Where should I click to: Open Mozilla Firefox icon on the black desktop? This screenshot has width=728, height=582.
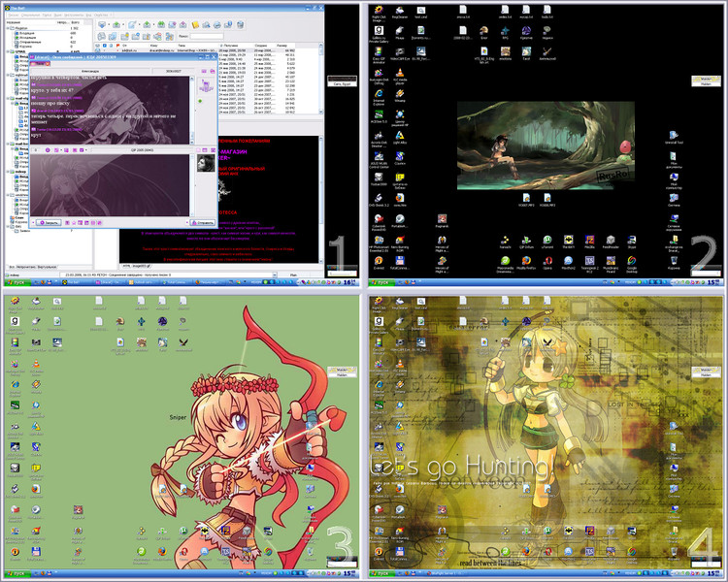[x=526, y=262]
